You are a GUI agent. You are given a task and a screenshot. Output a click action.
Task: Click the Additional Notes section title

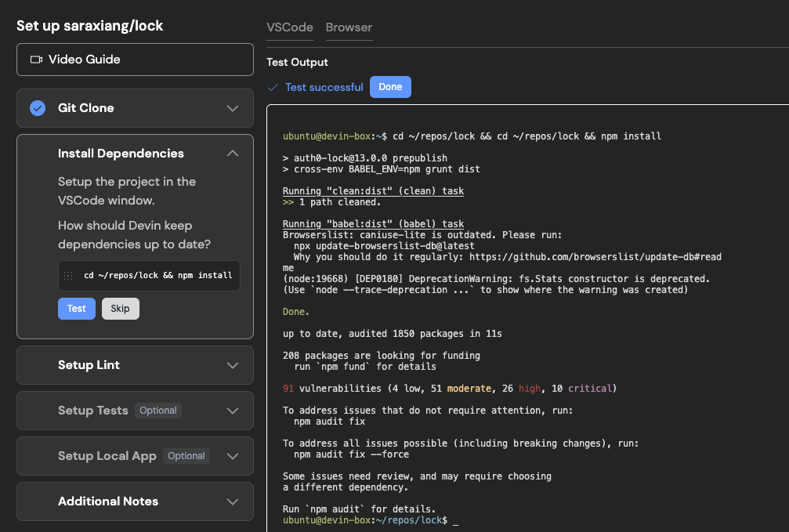pyautogui.click(x=108, y=501)
